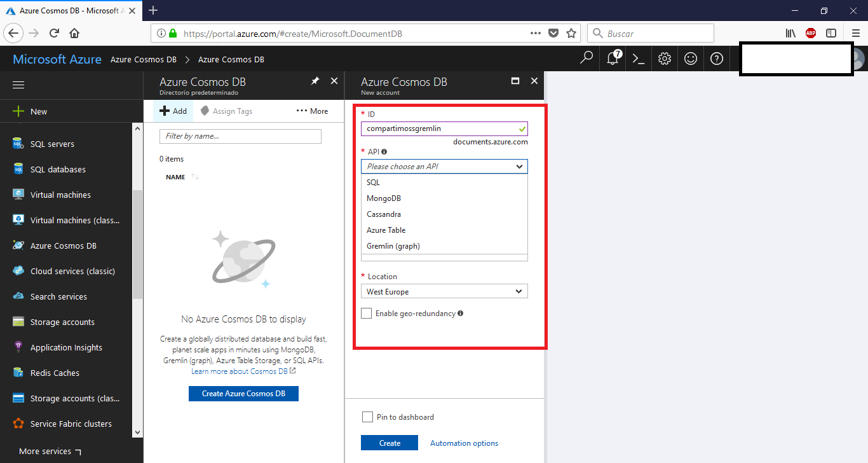This screenshot has width=868, height=463.
Task: Check the Pin to dashboard box
Action: (367, 417)
